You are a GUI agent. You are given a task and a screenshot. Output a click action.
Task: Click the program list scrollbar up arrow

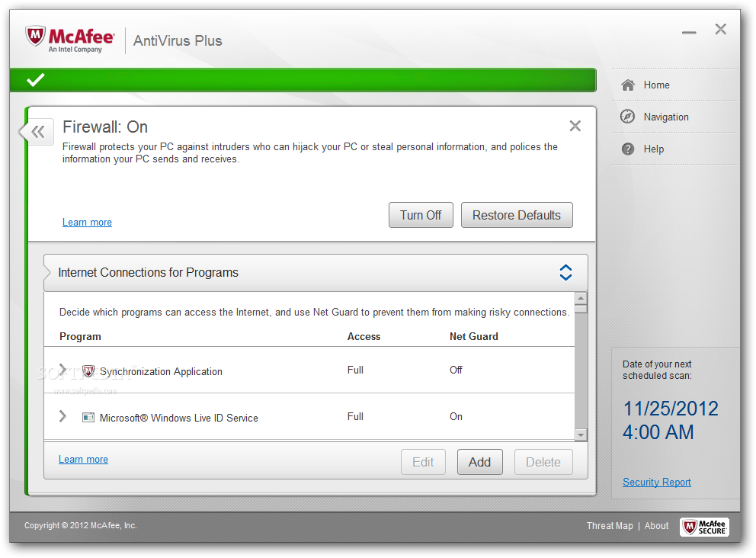click(581, 298)
